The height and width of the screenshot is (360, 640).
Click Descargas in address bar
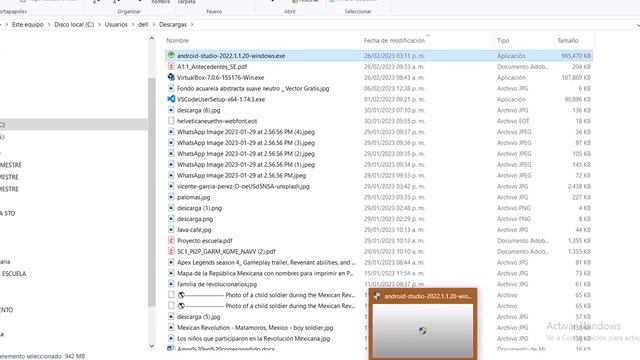pyautogui.click(x=173, y=24)
